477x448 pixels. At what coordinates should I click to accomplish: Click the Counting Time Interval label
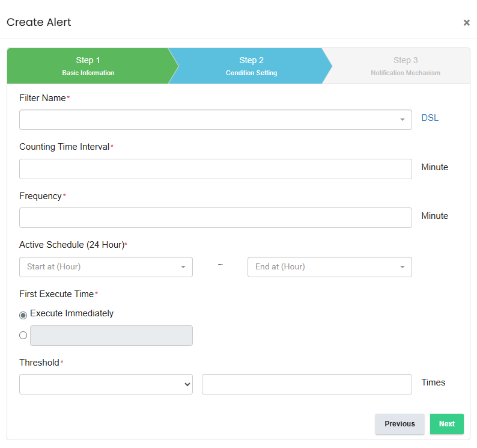64,147
